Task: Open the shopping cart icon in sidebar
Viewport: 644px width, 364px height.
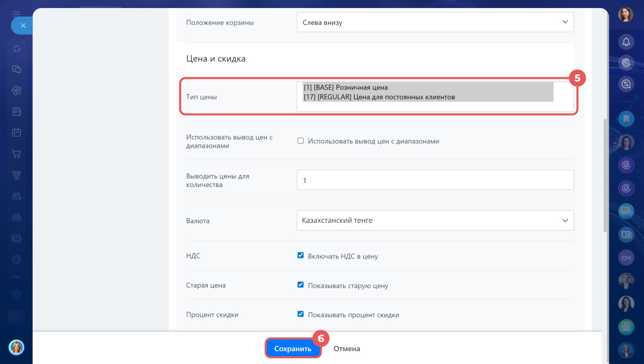Action: [x=17, y=154]
